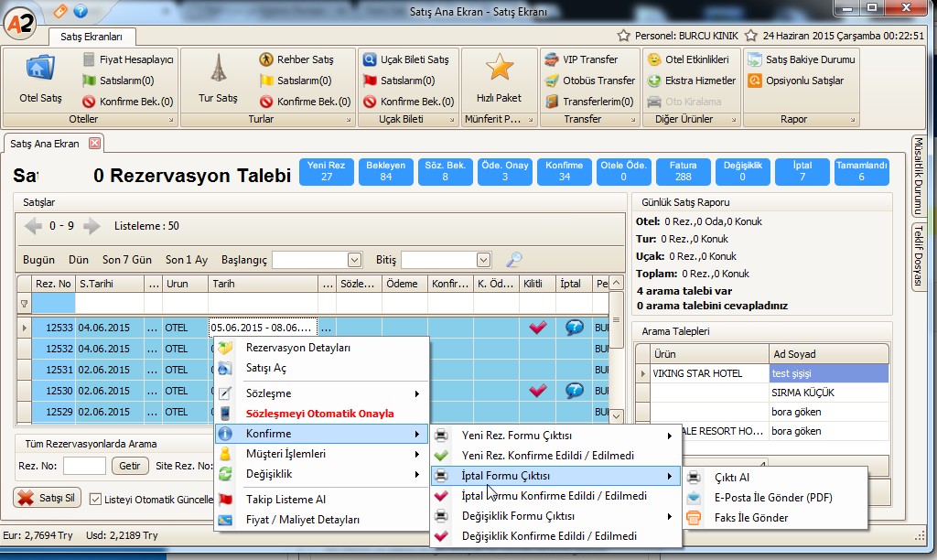Image resolution: width=937 pixels, height=560 pixels.
Task: Click the help question mark in the title bar
Action: [81, 11]
